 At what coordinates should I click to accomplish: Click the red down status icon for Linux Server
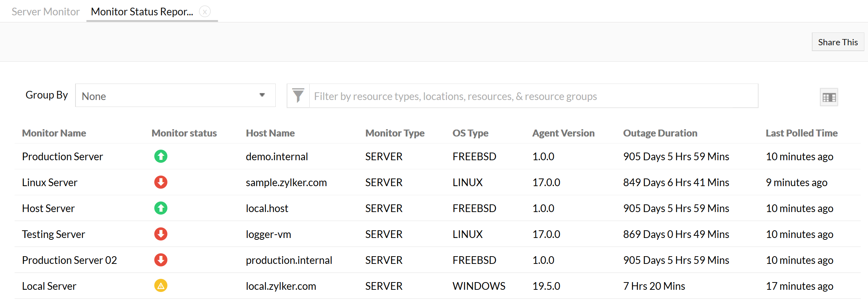[x=160, y=182]
